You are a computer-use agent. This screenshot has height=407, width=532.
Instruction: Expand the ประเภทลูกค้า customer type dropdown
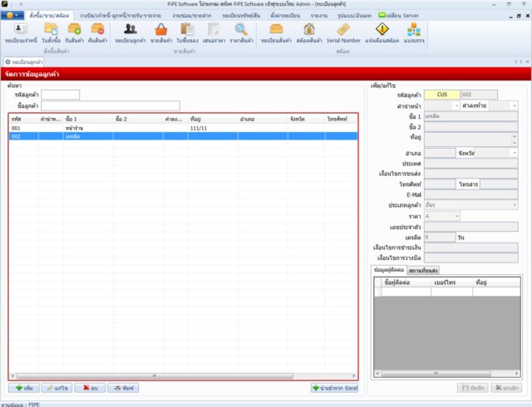click(x=515, y=205)
